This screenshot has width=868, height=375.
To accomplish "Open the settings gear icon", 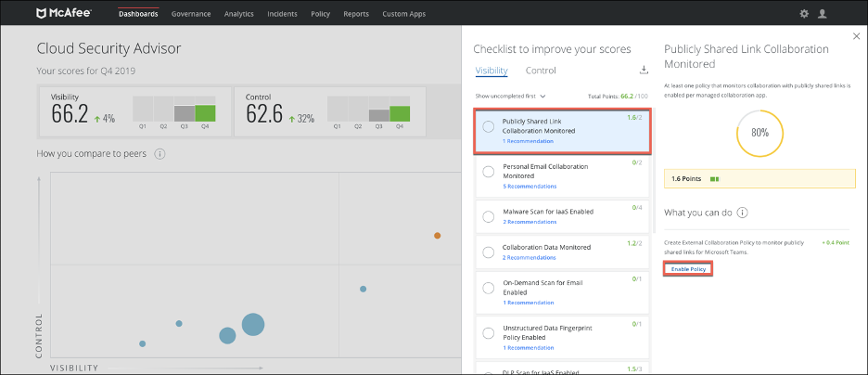I will (x=804, y=14).
